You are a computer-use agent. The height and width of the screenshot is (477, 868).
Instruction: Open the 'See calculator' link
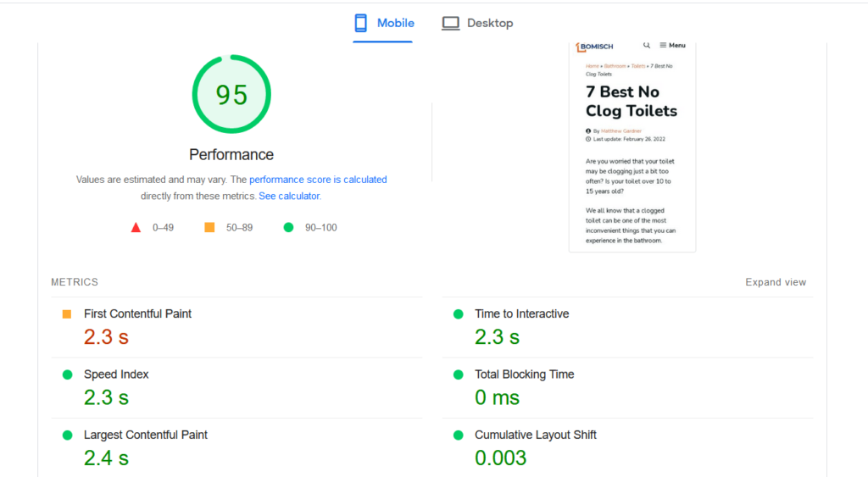click(289, 196)
